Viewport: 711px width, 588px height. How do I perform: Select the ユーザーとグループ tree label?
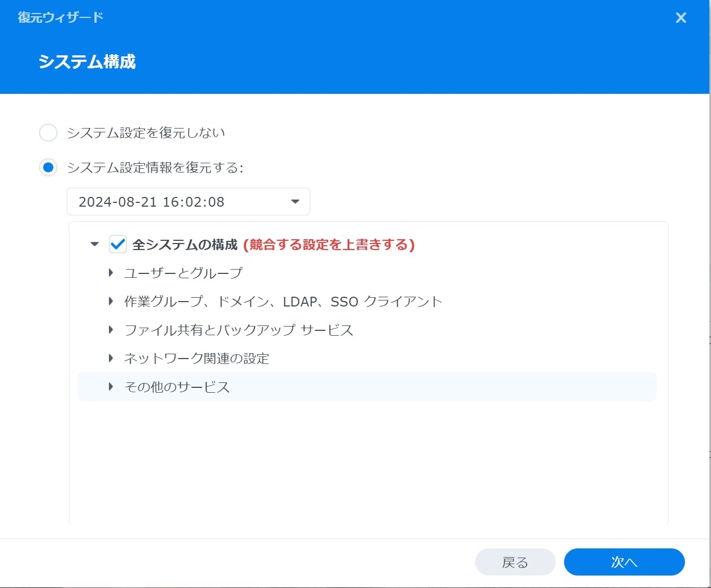point(183,273)
